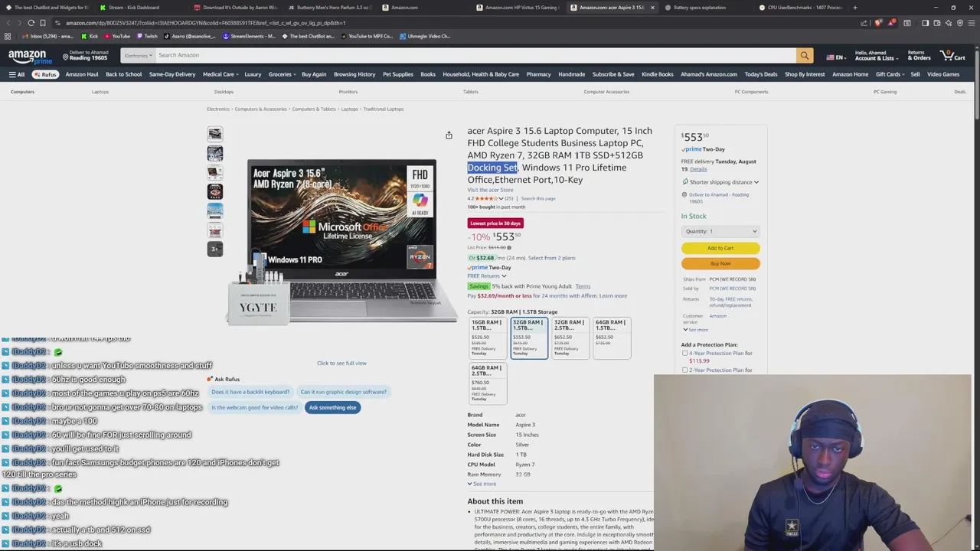Click the Ask something else button
Viewport: 980px width, 551px height.
(332, 408)
